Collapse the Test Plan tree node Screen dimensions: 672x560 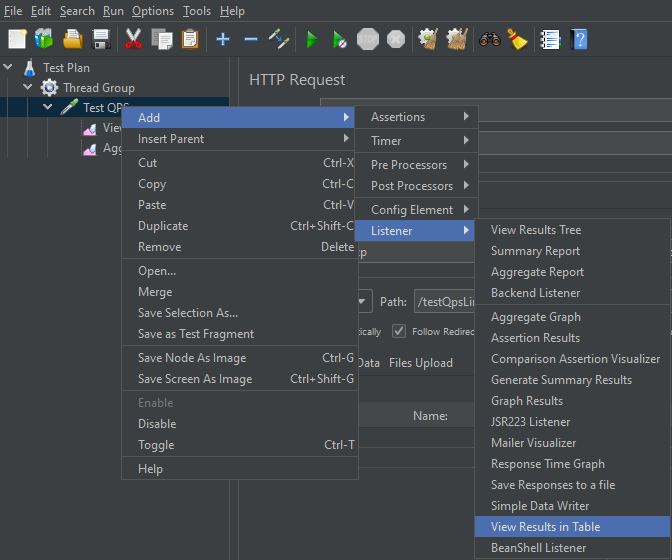click(8, 67)
